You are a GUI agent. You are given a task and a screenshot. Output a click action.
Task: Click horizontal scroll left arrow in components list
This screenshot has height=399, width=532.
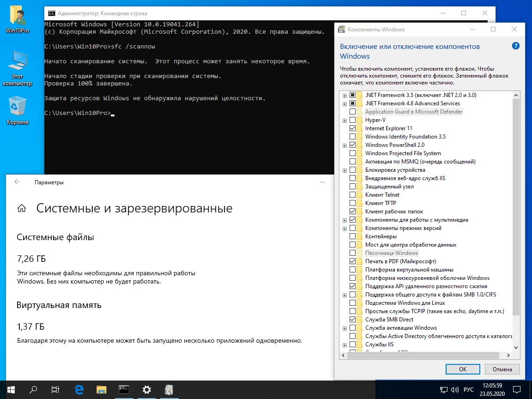pos(344,355)
